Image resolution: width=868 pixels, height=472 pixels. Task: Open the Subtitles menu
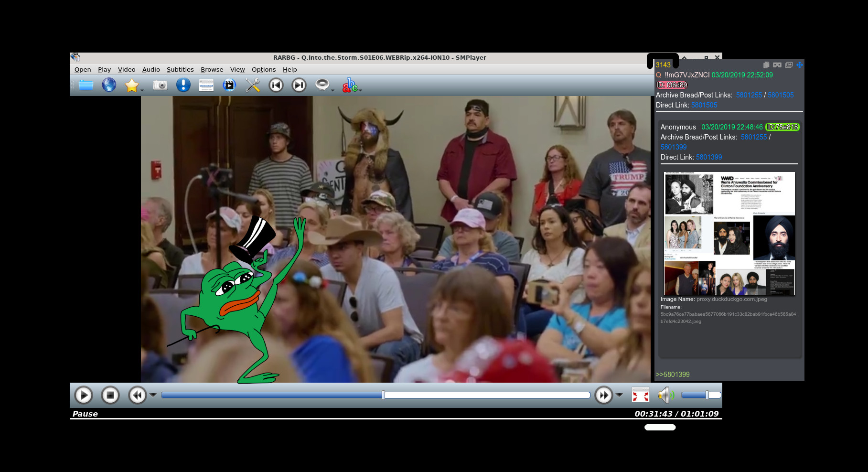(x=180, y=70)
